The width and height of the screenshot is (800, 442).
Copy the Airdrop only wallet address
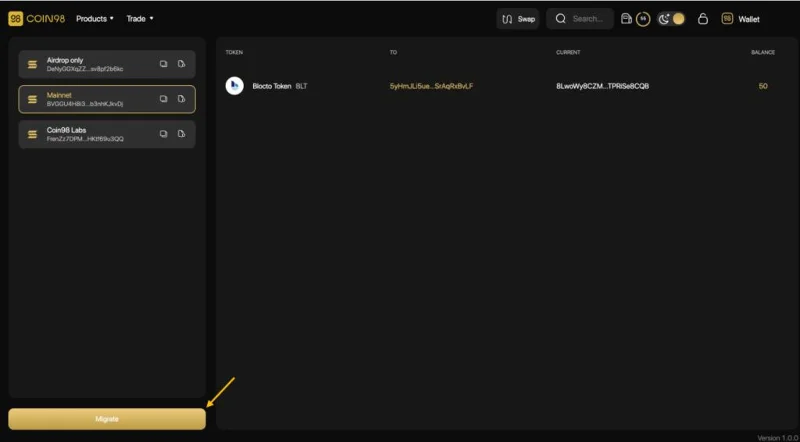coord(163,64)
